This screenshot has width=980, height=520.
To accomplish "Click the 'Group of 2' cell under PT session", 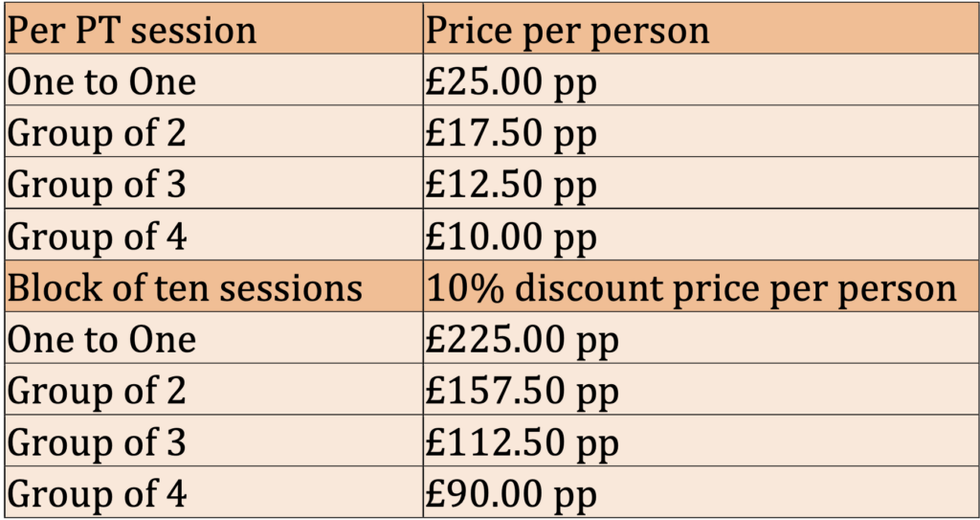I will [213, 131].
